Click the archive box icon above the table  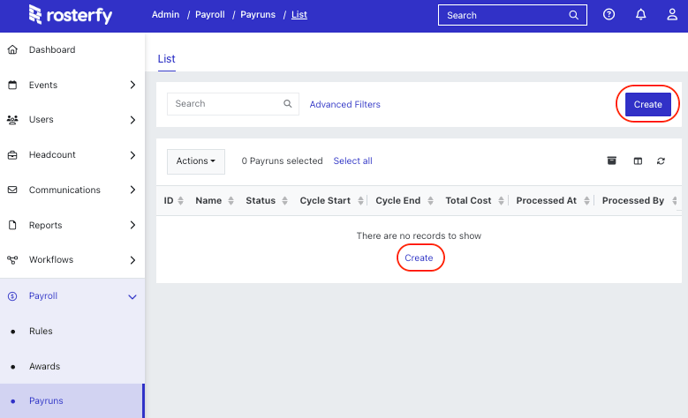coord(612,161)
